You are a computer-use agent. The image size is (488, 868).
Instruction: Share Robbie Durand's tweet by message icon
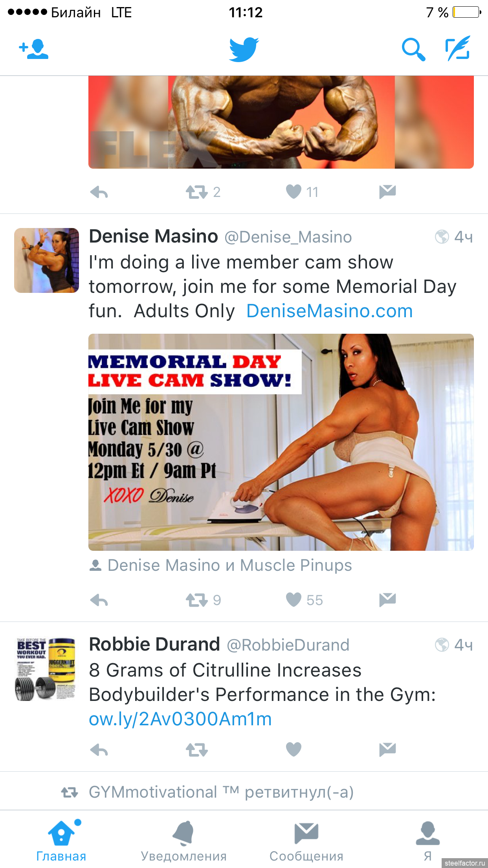click(x=387, y=750)
